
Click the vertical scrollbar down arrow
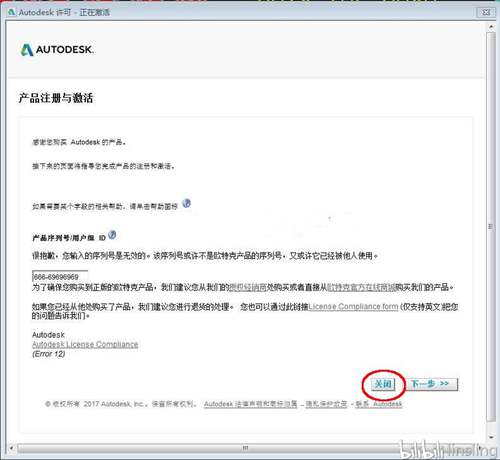click(491, 436)
